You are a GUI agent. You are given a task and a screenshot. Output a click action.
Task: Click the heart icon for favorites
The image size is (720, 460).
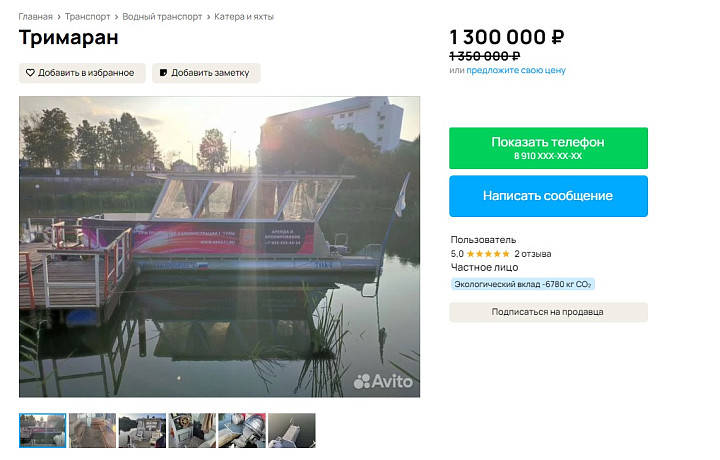[30, 73]
